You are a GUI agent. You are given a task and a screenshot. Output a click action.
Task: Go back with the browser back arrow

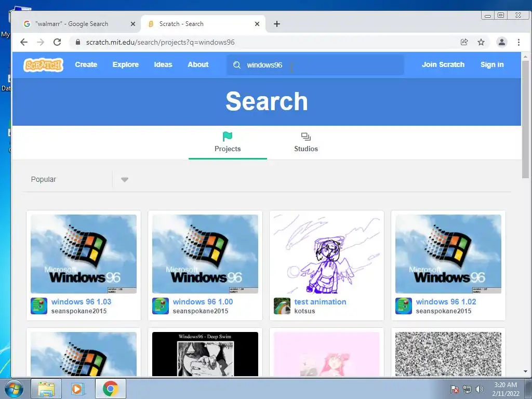(x=24, y=42)
